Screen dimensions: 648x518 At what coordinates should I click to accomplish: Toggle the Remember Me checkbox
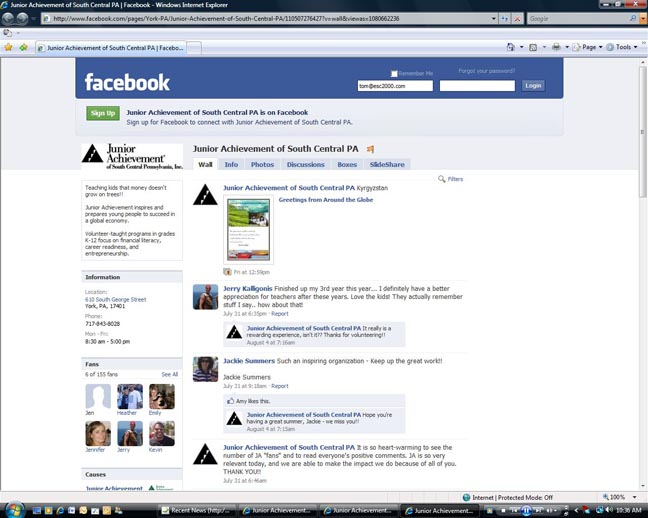click(x=394, y=74)
